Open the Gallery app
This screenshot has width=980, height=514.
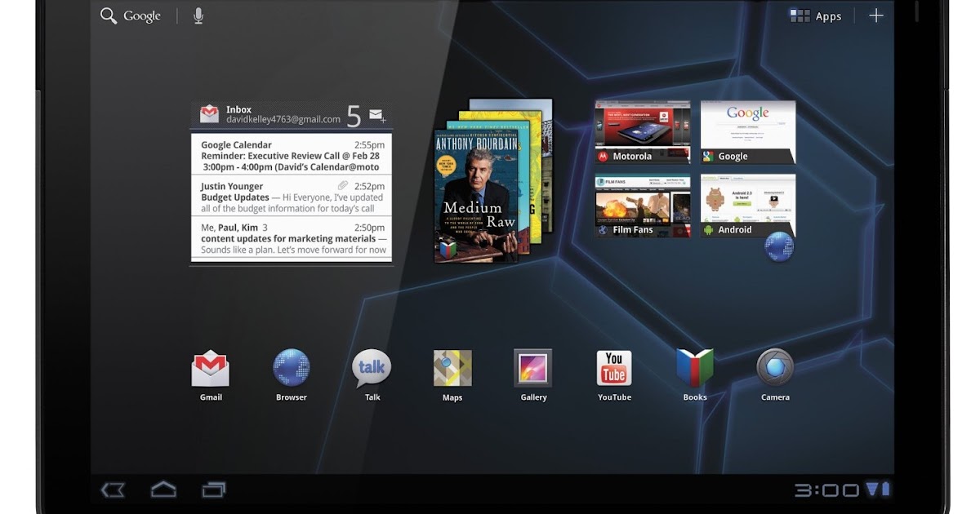[533, 375]
